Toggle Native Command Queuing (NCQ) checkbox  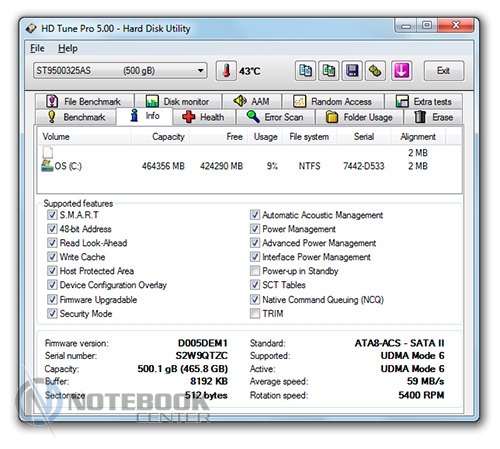255,299
